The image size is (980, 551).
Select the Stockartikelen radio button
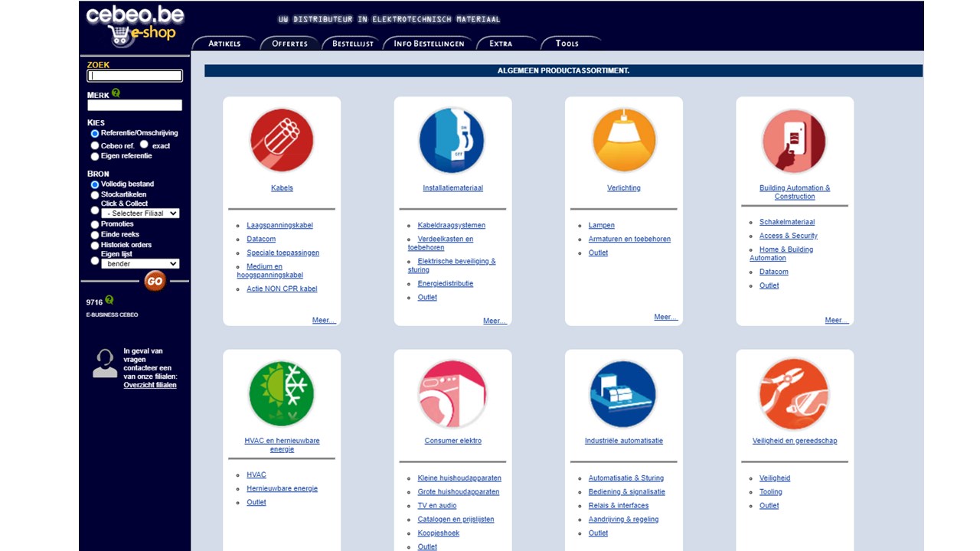point(95,195)
